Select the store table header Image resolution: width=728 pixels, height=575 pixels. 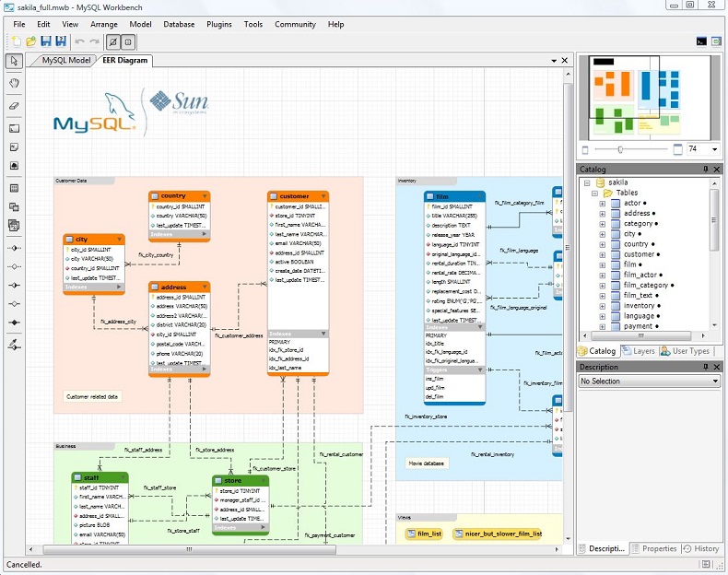click(x=241, y=480)
